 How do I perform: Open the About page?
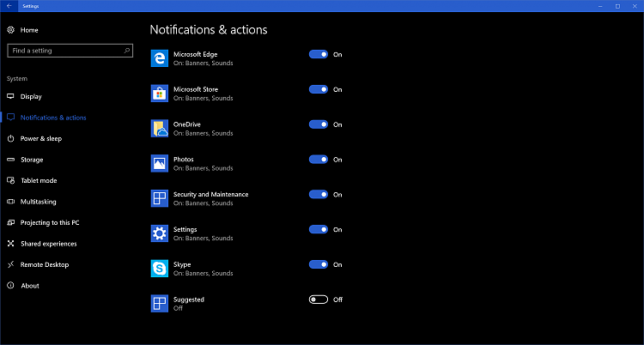tap(30, 286)
